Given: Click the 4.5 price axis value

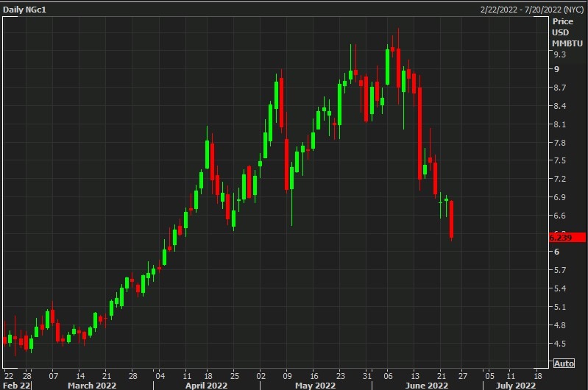Looking at the screenshot, I should pyautogui.click(x=559, y=344).
